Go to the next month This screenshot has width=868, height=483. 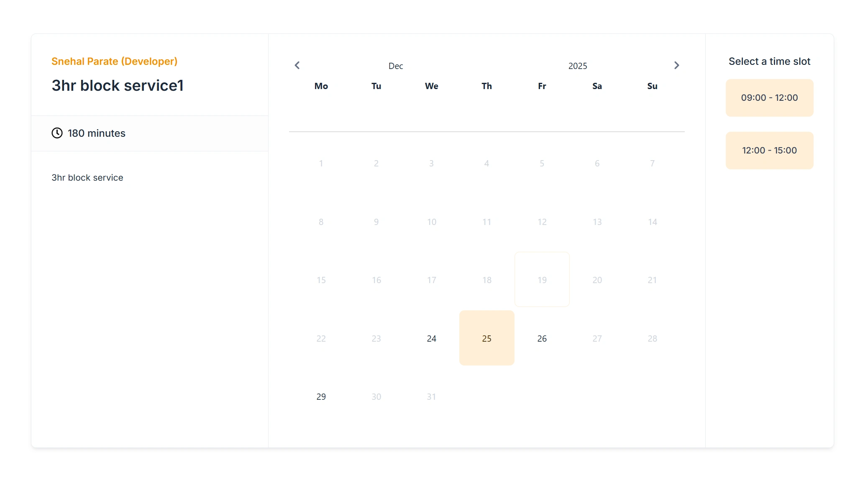coord(676,65)
